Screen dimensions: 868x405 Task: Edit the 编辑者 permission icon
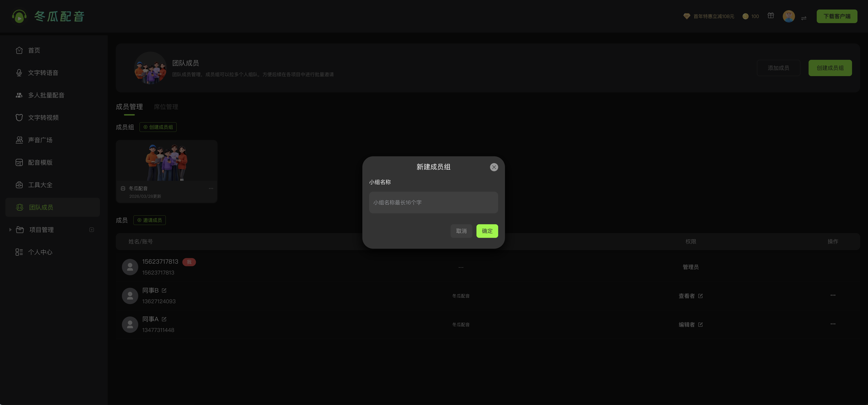click(x=700, y=324)
